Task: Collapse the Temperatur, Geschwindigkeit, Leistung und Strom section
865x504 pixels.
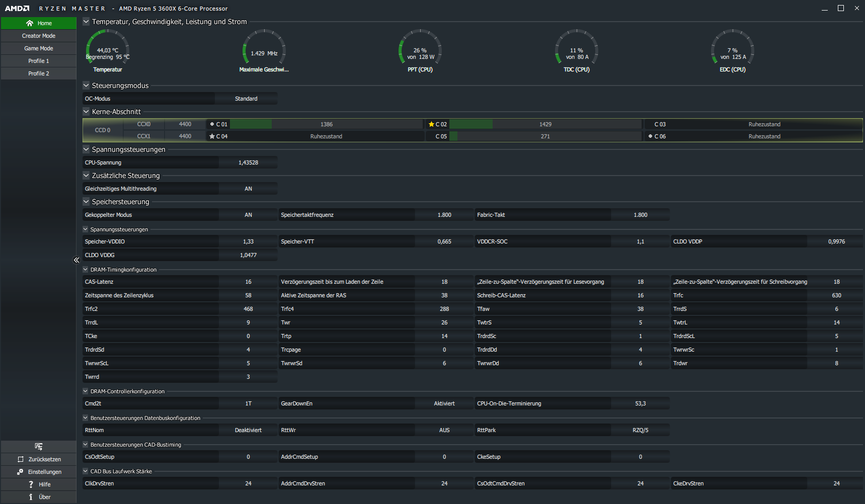Action: (86, 22)
